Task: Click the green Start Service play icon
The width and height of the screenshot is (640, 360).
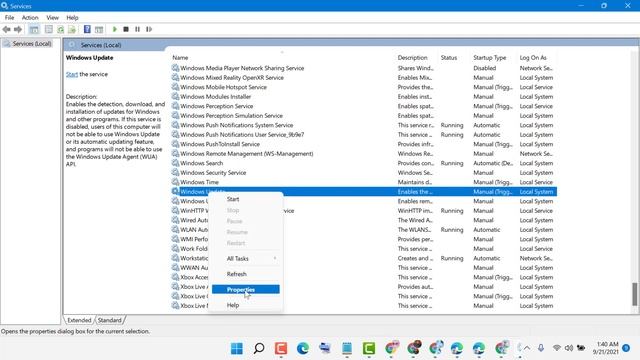Action: click(115, 29)
